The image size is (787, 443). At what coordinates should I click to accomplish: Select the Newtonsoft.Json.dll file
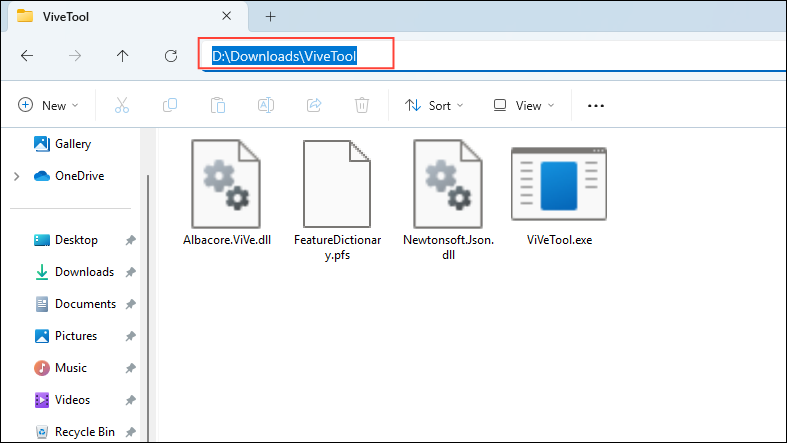[x=448, y=200]
